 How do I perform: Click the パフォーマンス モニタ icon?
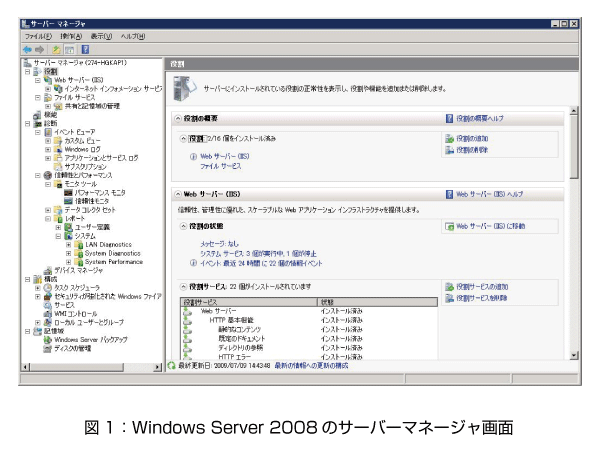[x=68, y=192]
